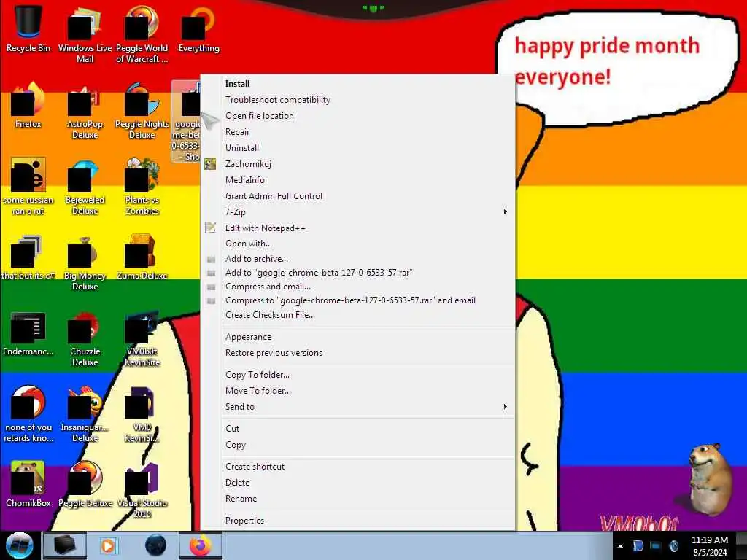The image size is (747, 560).
Task: Click the black box taskbar button
Action: tap(65, 545)
